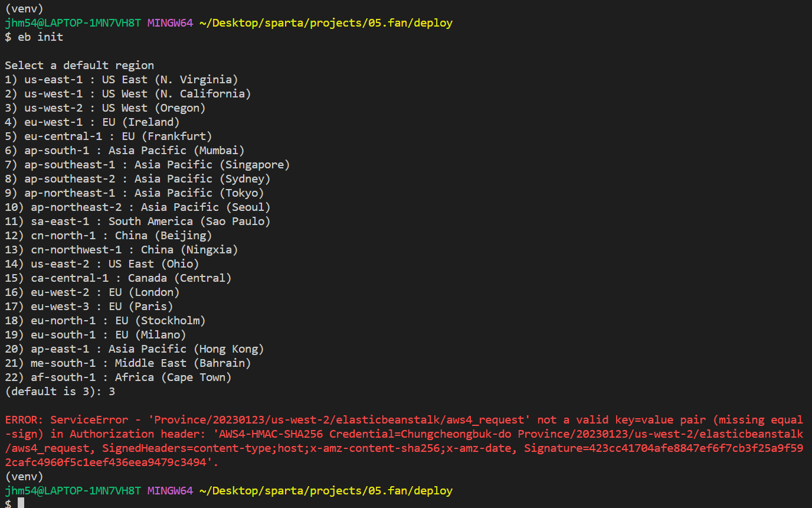812x508 pixels.
Task: Click the deploy path in the top prompt
Action: pyautogui.click(x=326, y=23)
